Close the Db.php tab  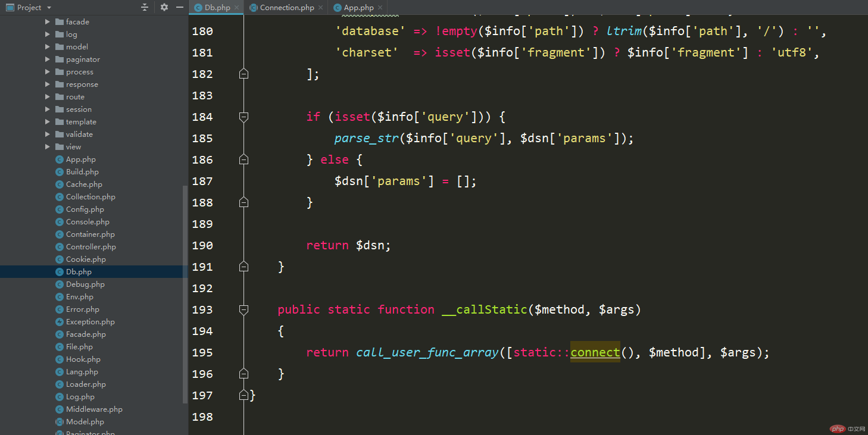[237, 8]
